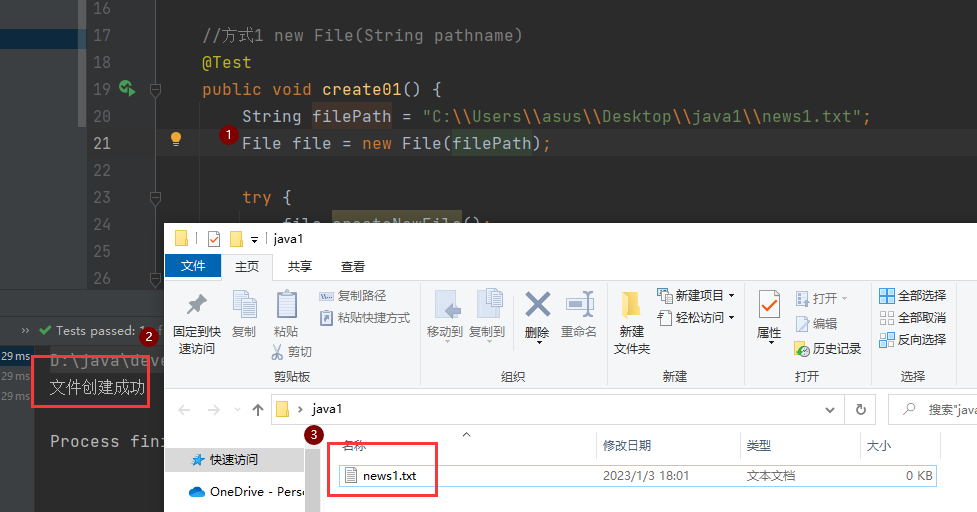Click Invert selection (反向选择)
Viewport: 977px width, 512px height.
[913, 339]
